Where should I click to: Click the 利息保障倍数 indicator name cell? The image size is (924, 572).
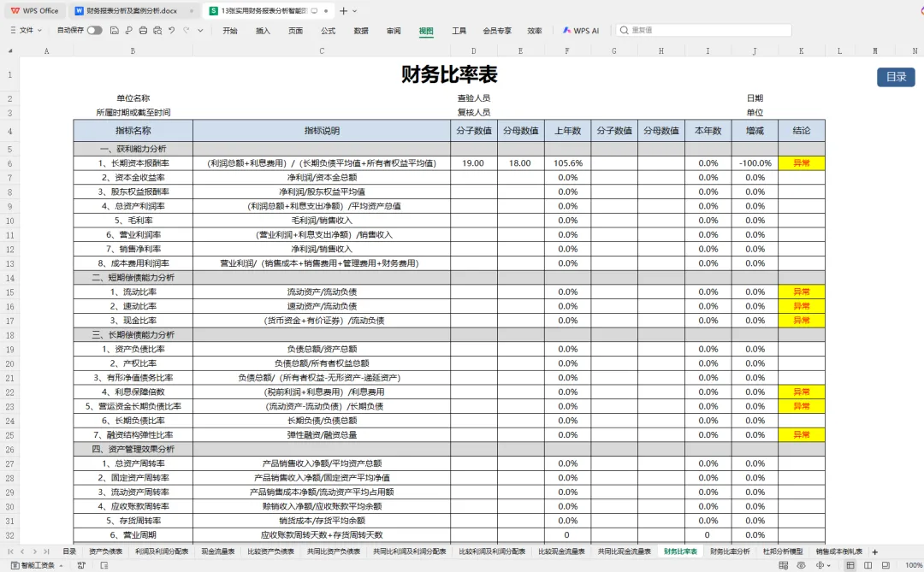pyautogui.click(x=133, y=392)
